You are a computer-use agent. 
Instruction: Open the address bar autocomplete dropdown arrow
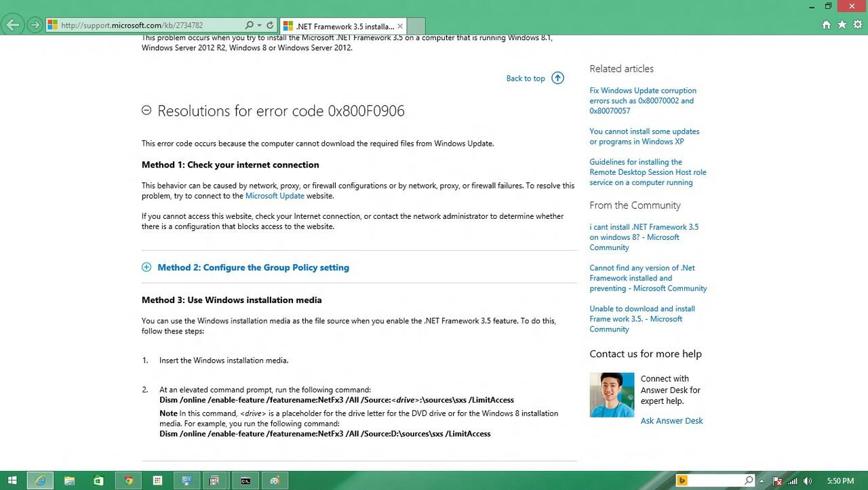click(259, 25)
